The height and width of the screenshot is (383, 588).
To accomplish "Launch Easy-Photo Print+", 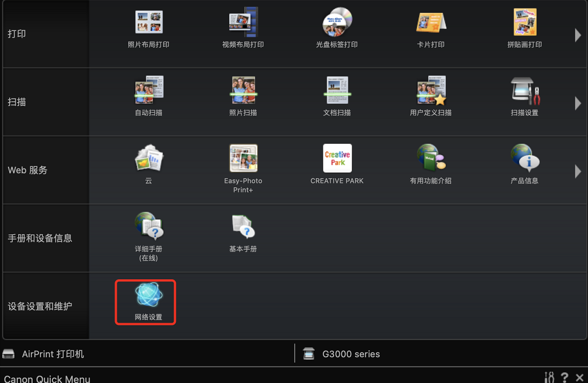I will (x=243, y=169).
